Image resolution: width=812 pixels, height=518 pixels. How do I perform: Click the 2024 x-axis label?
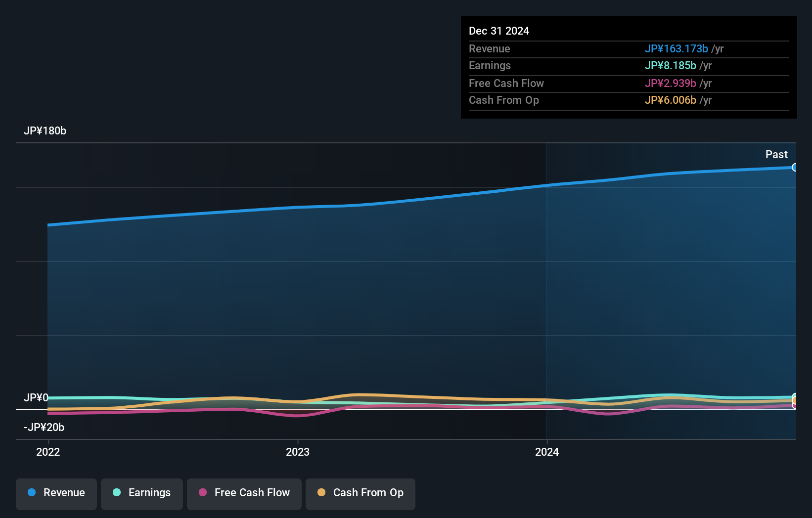tap(547, 452)
